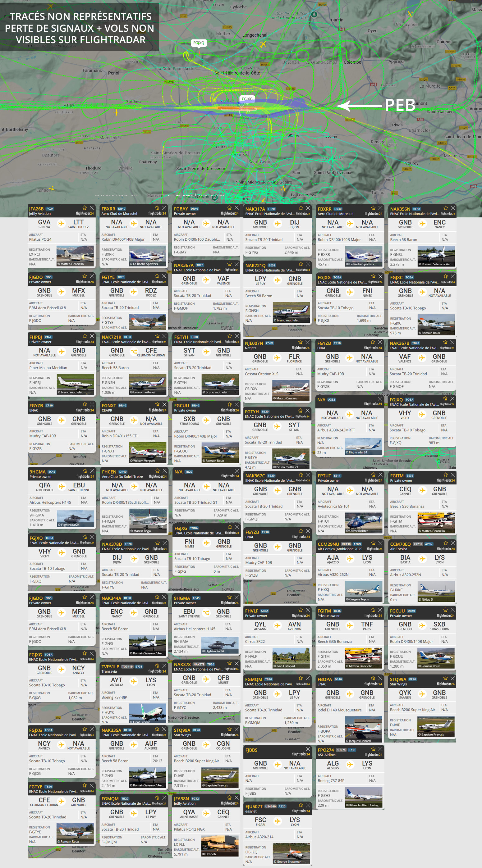Close the TVF51LP Transavia flight card

[x=164, y=666]
